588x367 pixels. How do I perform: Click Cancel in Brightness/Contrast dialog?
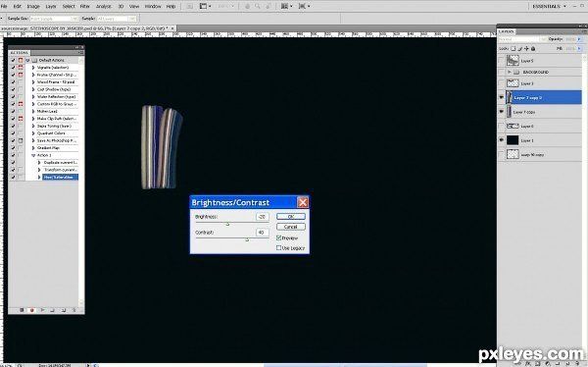[291, 227]
